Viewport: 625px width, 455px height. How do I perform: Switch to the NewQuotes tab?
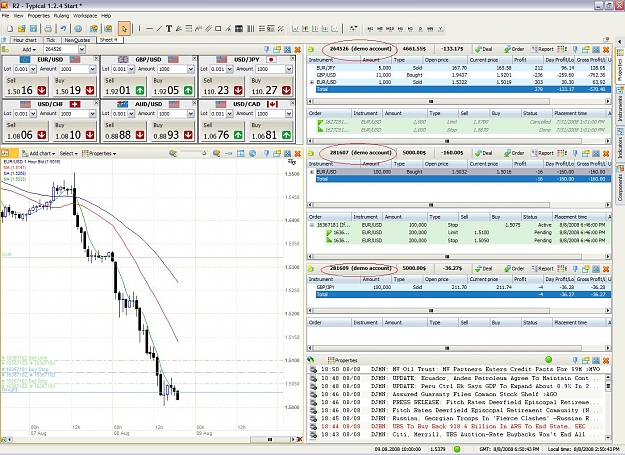pyautogui.click(x=77, y=40)
